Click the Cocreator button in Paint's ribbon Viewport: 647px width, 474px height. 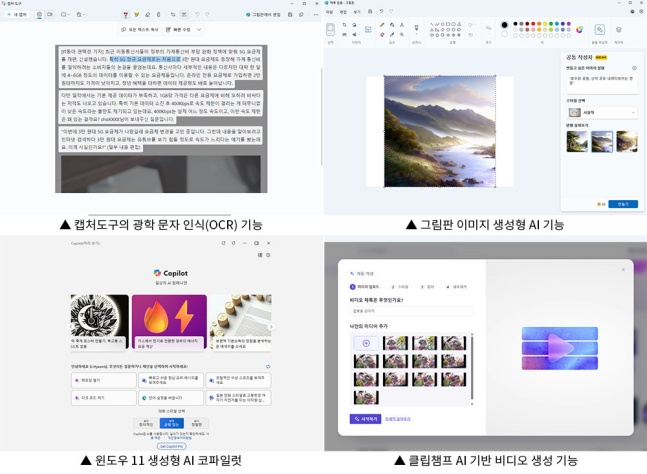coord(600,30)
